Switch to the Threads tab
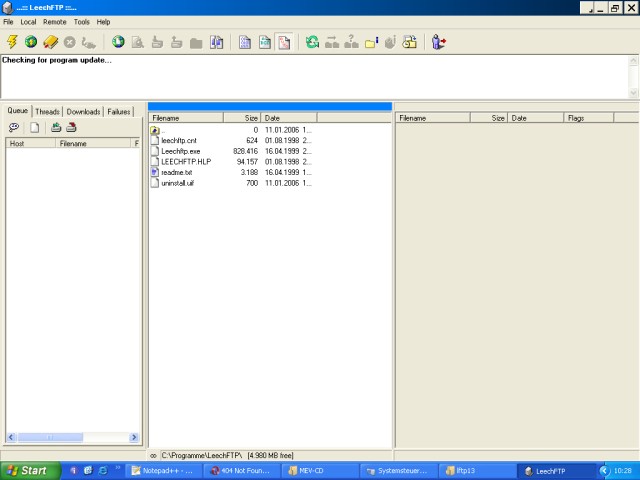The height and width of the screenshot is (480, 640). tap(47, 111)
